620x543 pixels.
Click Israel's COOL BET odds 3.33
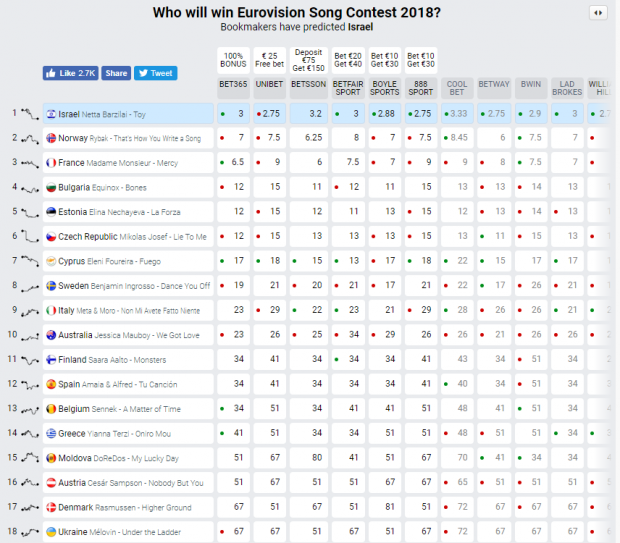point(457,114)
